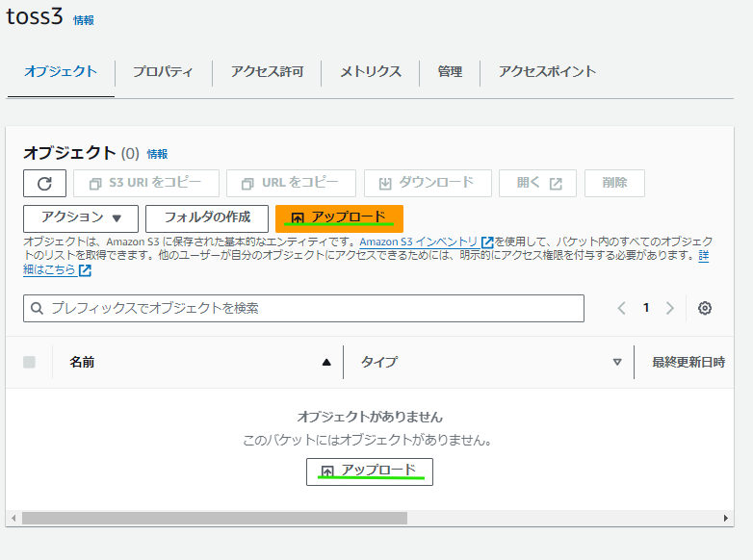This screenshot has height=560, width=753.
Task: Go to next page chevron
Action: tap(670, 308)
